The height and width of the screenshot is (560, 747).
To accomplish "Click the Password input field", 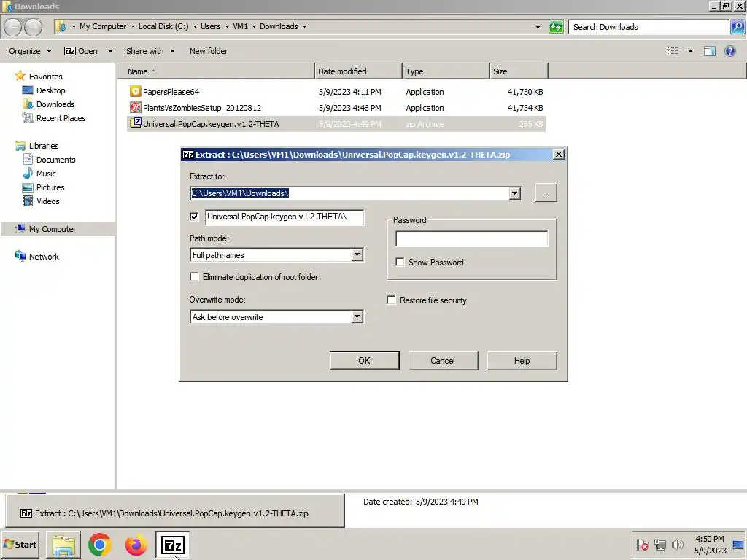I will point(472,238).
